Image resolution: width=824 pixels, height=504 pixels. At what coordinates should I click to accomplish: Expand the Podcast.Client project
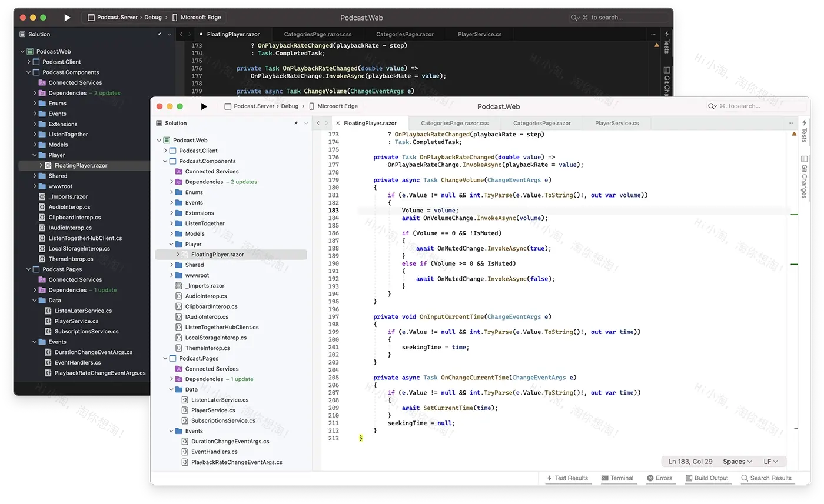tap(165, 150)
